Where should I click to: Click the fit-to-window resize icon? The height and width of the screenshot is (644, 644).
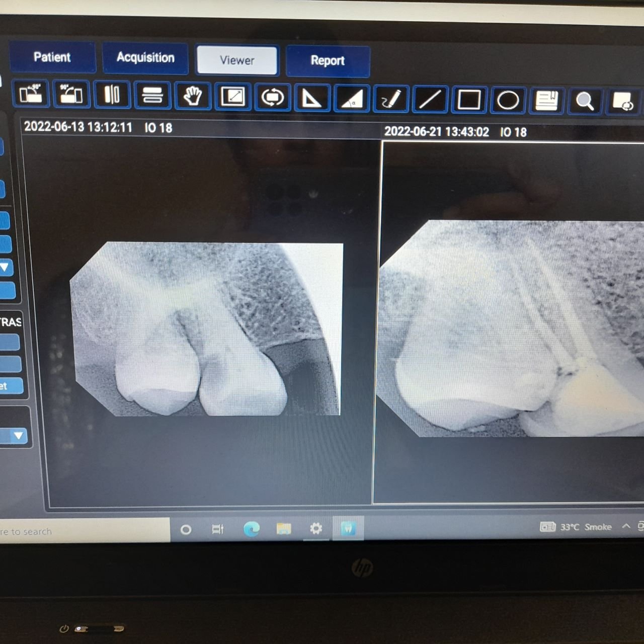click(x=233, y=97)
